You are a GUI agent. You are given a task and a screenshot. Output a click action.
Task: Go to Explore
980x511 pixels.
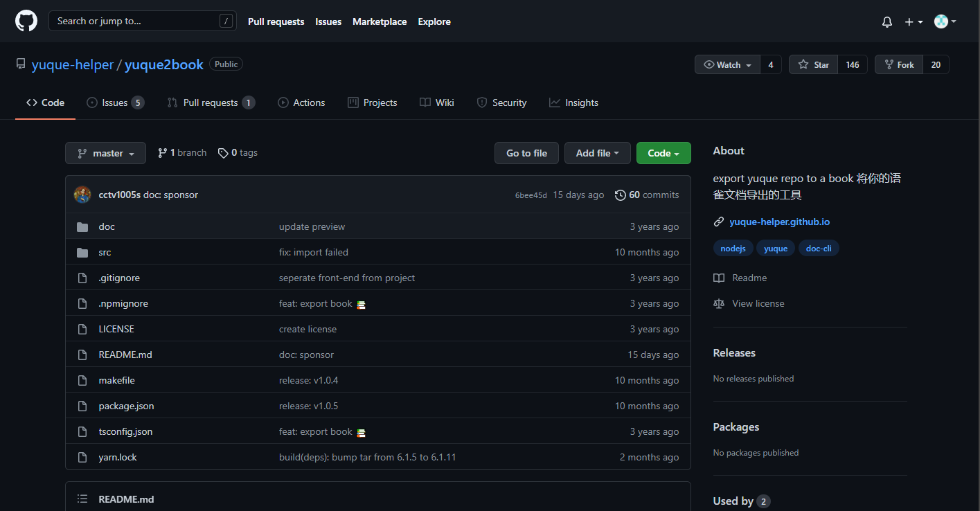tap(434, 21)
